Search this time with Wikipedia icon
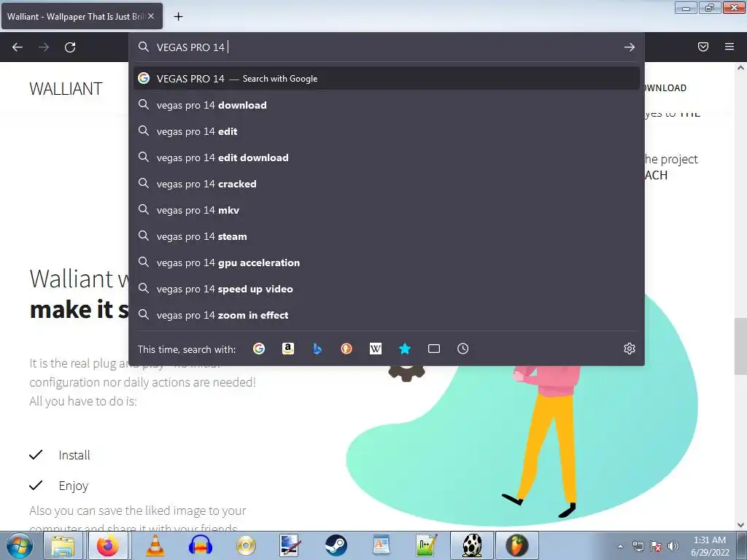This screenshot has width=747, height=560. tap(376, 349)
